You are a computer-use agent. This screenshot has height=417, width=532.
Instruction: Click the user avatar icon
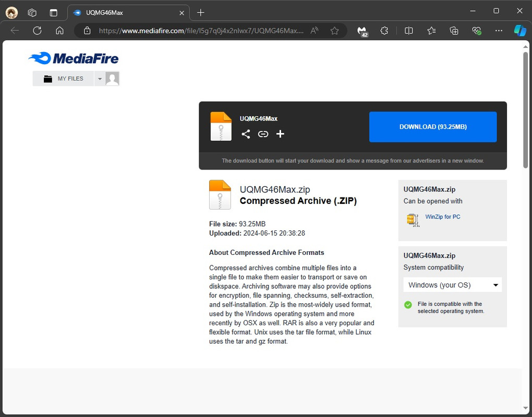(112, 79)
